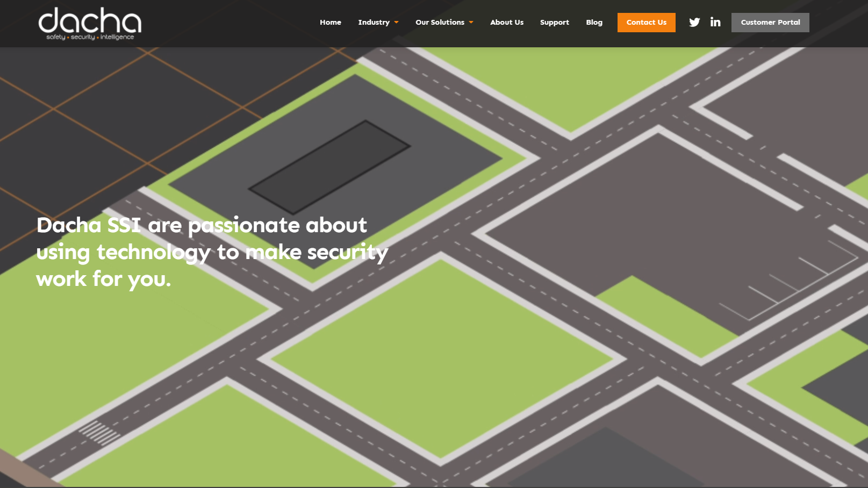Open the Customer Portal
The height and width of the screenshot is (488, 868).
(x=770, y=22)
